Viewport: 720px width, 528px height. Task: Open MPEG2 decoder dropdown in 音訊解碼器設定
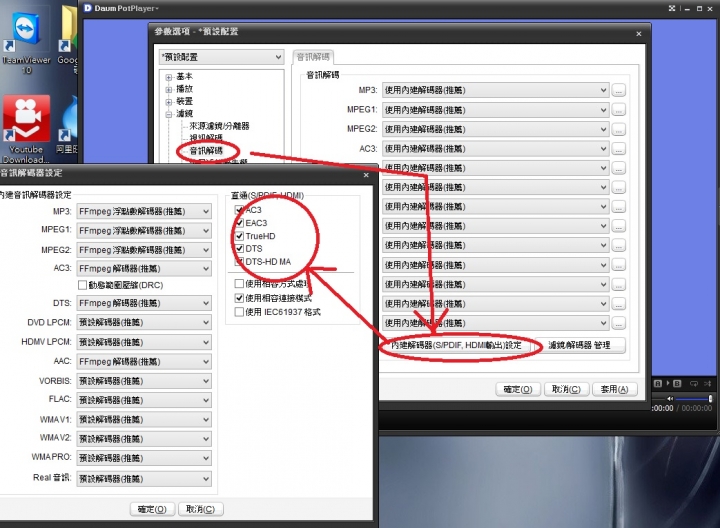tap(144, 250)
